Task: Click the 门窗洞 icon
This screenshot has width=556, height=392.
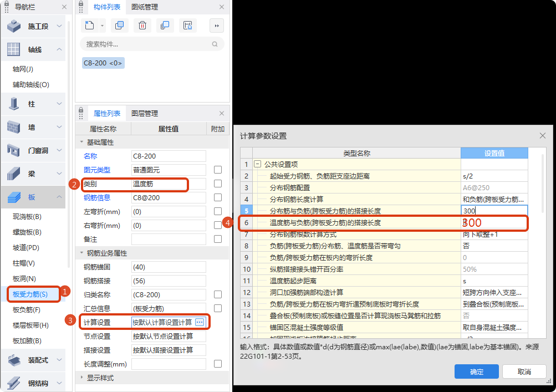Action: (13, 150)
